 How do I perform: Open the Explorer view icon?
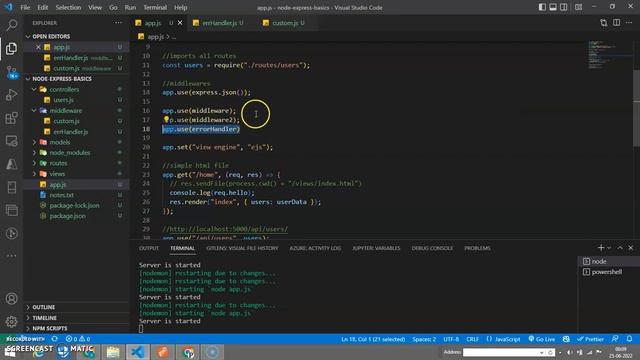tap(11, 49)
